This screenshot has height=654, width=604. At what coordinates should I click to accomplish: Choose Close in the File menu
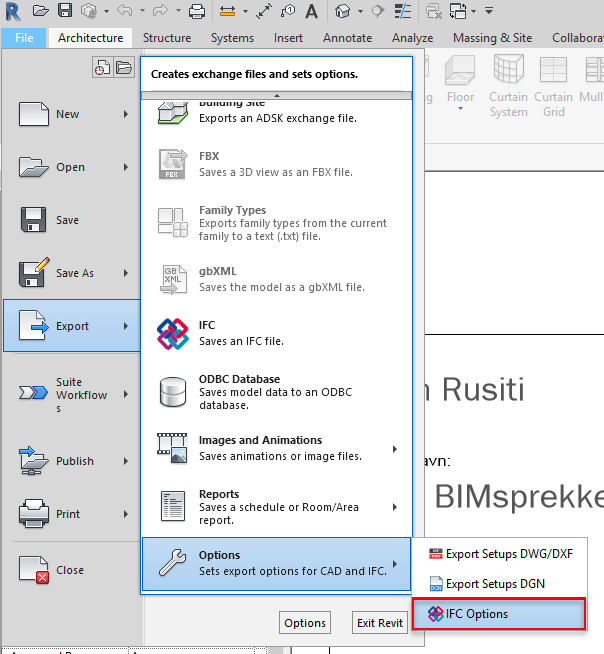click(x=72, y=570)
